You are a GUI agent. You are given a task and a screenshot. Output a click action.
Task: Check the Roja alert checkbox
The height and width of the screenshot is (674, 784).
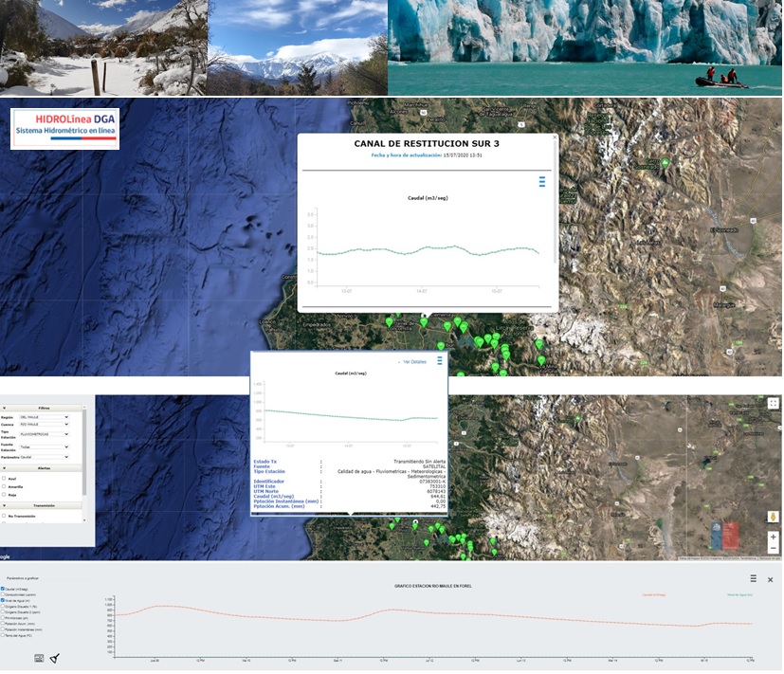pyautogui.click(x=4, y=495)
